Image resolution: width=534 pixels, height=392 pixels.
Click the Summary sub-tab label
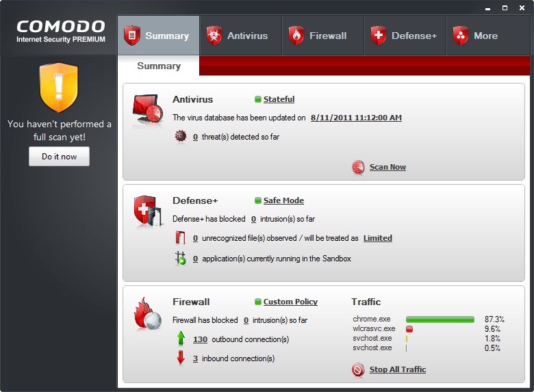coord(159,66)
